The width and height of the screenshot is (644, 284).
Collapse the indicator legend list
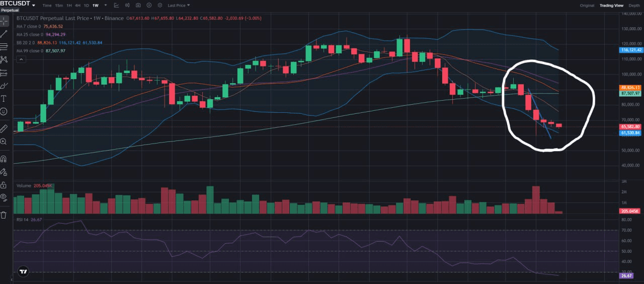(21, 59)
